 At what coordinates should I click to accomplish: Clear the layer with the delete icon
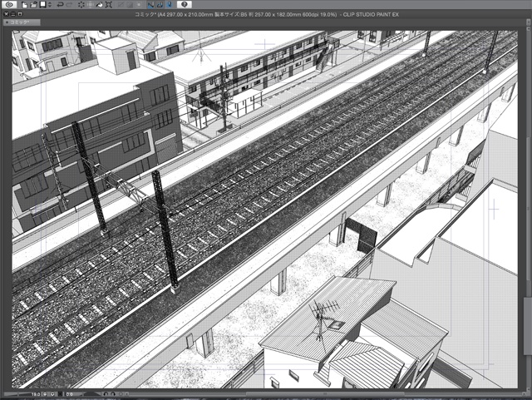pyautogui.click(x=81, y=5)
